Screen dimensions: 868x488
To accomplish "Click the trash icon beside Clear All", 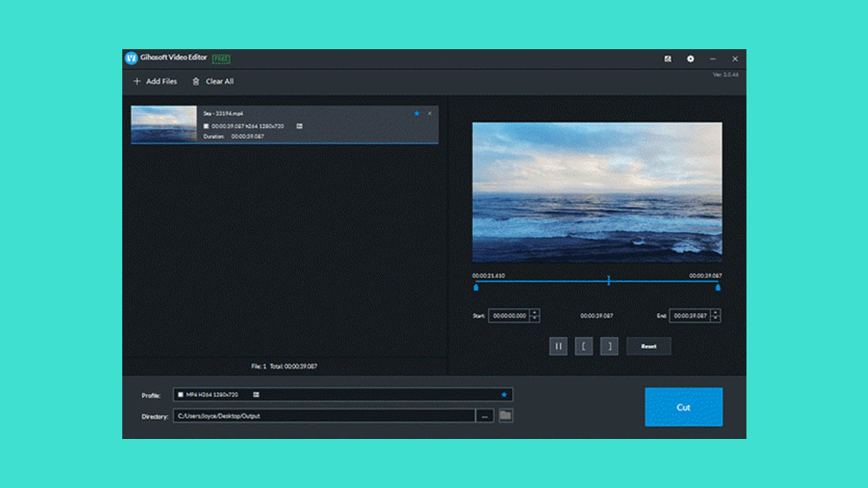I will pyautogui.click(x=196, y=81).
